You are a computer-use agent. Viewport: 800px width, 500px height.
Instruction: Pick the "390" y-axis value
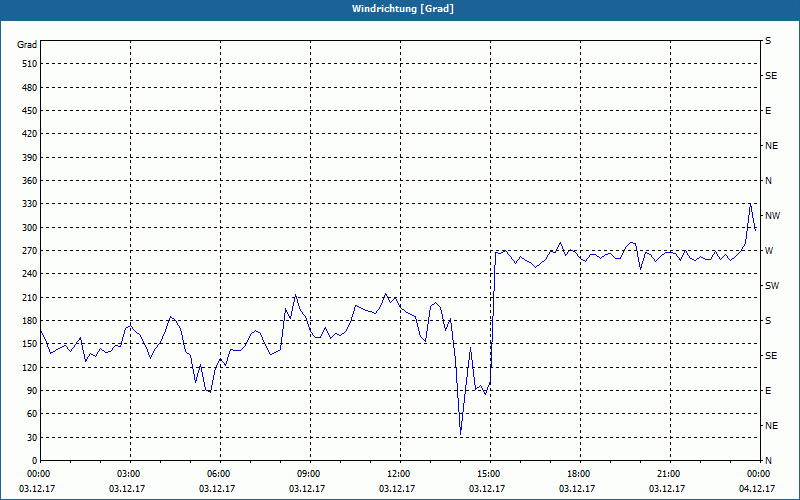[x=29, y=158]
